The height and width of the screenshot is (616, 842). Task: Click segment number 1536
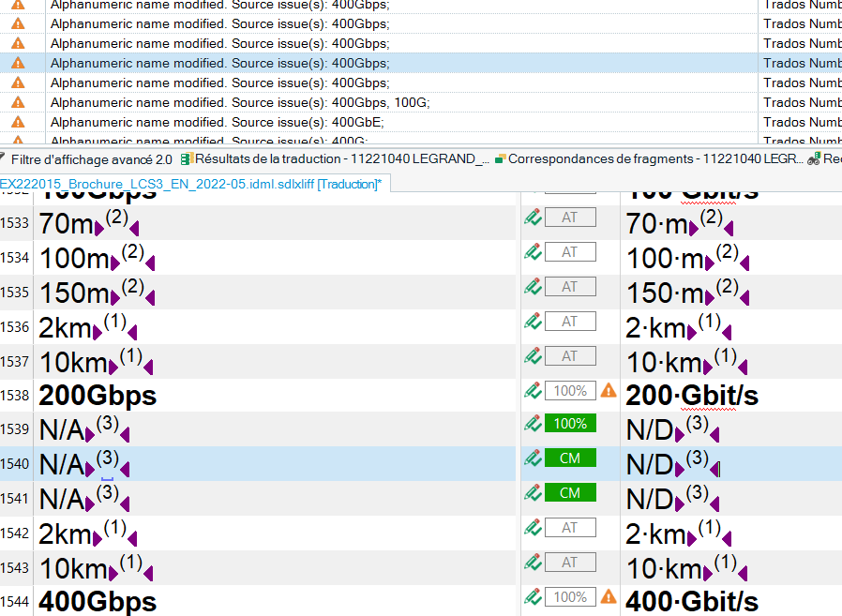coord(14,326)
